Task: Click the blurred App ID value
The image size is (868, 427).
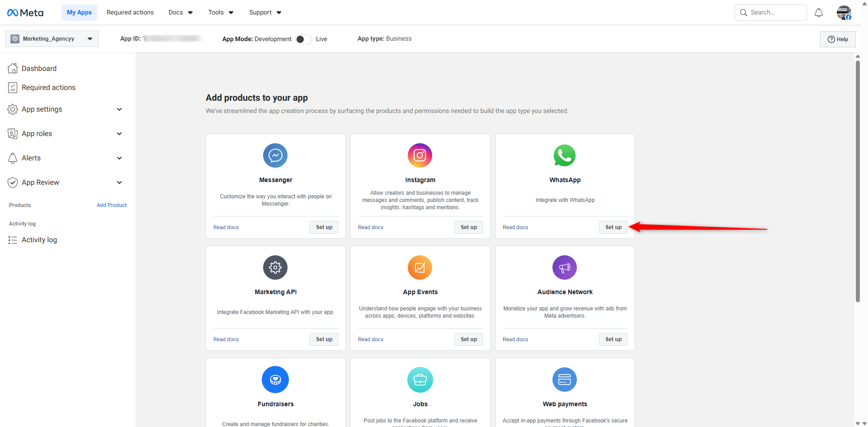Action: [172, 39]
